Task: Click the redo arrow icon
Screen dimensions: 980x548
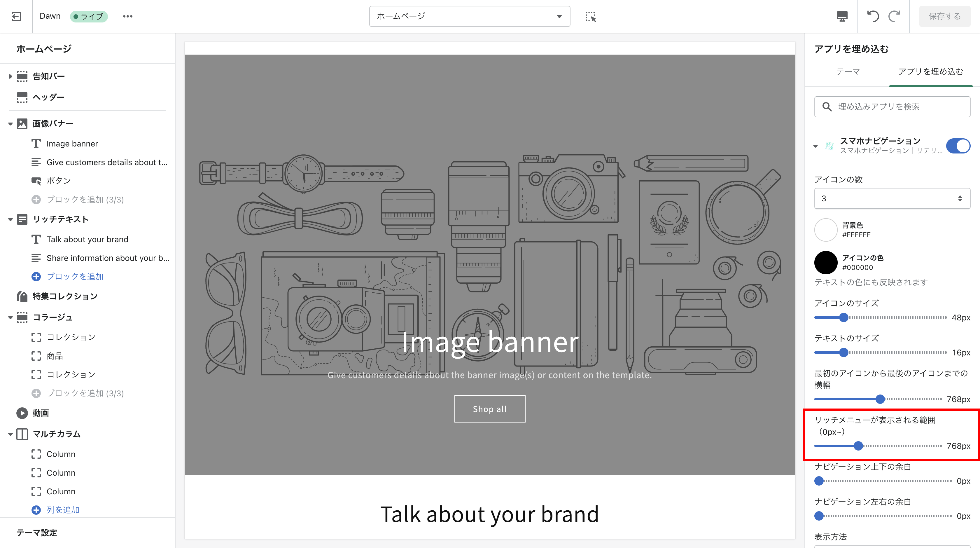Action: click(894, 16)
